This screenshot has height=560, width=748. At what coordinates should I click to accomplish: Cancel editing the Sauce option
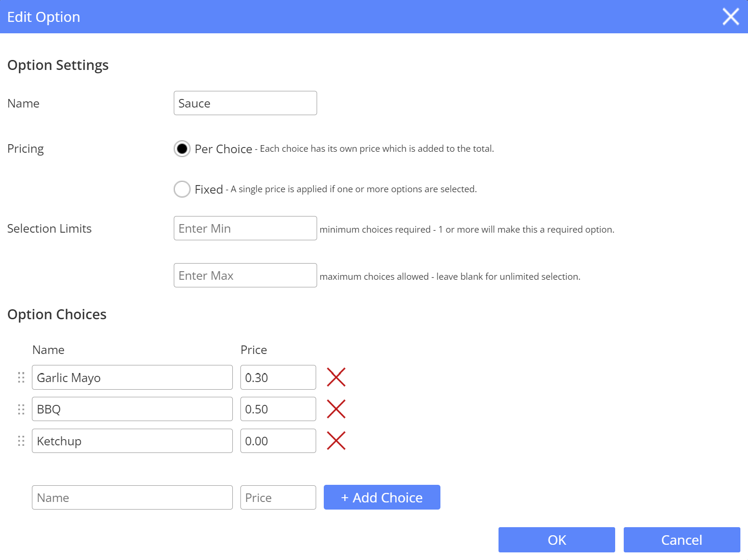682,540
